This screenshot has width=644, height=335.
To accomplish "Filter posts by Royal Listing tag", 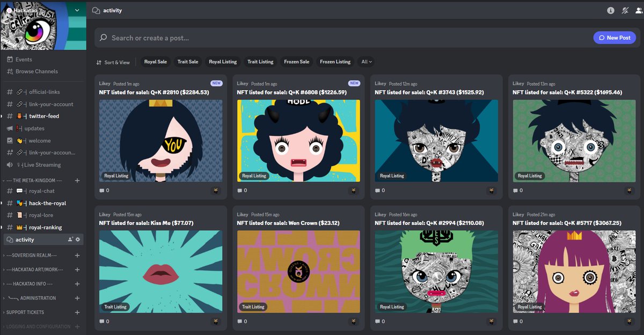I will coord(223,62).
